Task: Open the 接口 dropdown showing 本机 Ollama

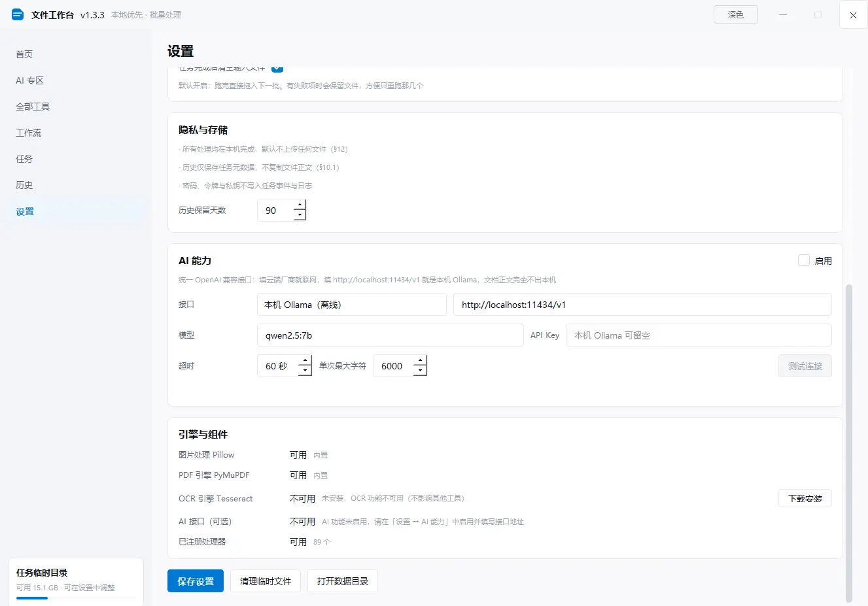Action: point(352,305)
